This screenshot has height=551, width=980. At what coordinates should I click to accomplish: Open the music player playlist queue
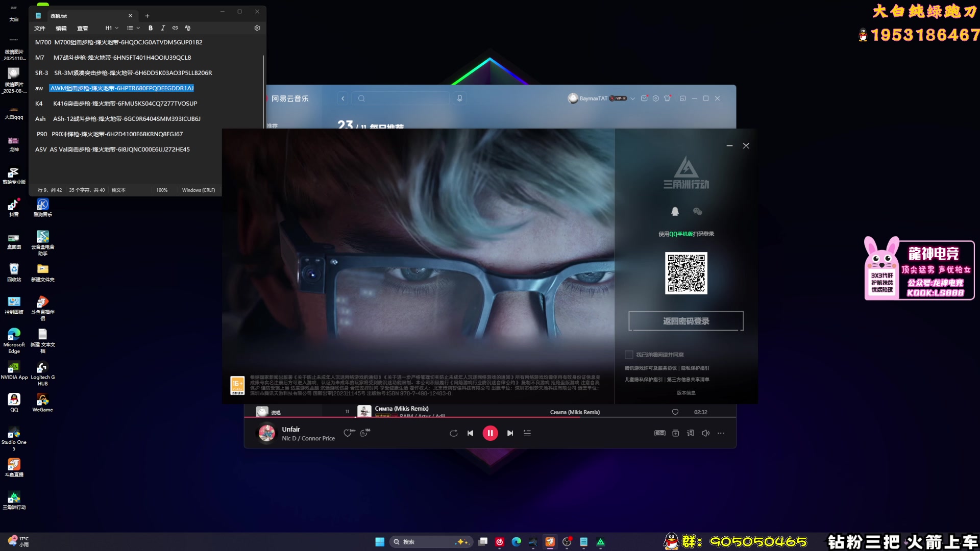click(x=527, y=433)
